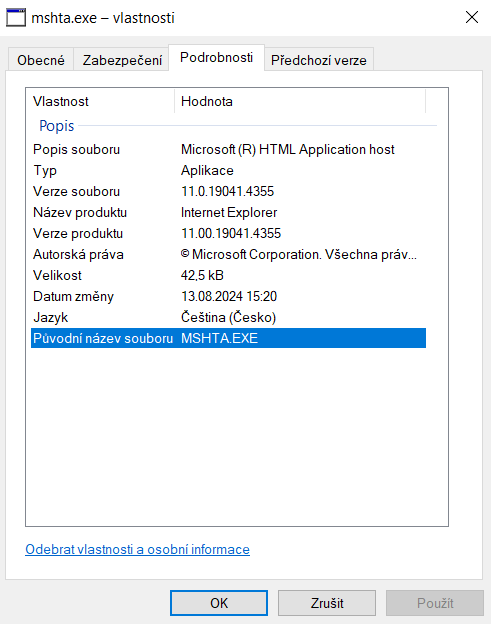Select the Verze souboru label

click(76, 191)
